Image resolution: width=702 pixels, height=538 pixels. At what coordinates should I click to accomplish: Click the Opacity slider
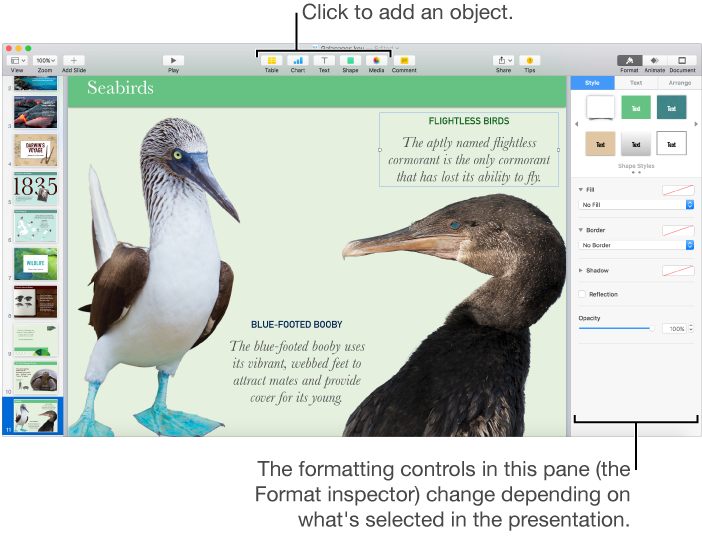click(616, 329)
